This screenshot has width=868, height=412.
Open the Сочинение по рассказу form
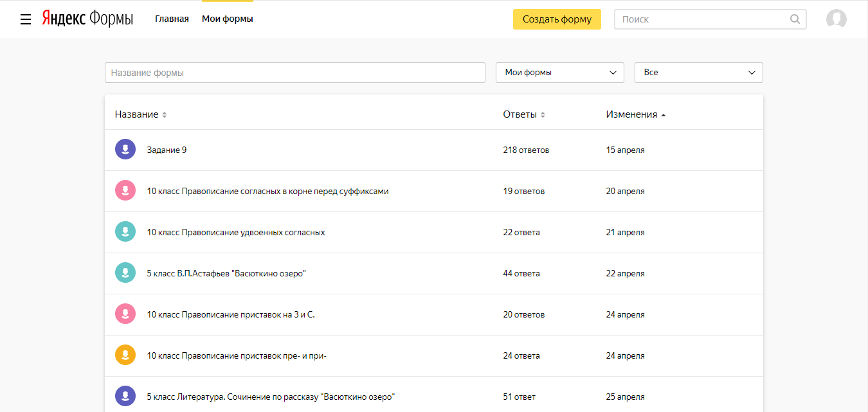(x=271, y=397)
